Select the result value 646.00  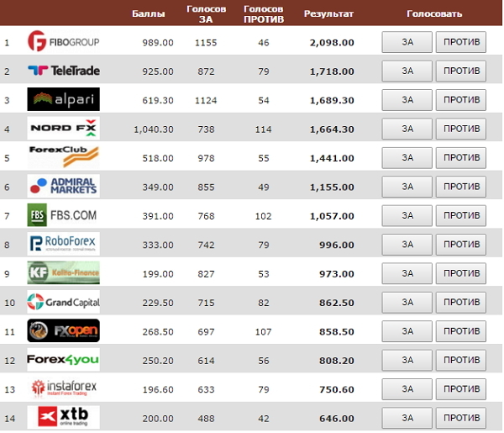[x=337, y=419]
